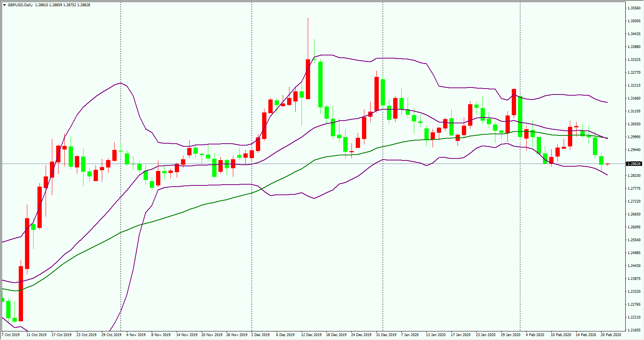Click the 7 Jan 2020 date label
The image size is (644, 340).
[x=410, y=335]
